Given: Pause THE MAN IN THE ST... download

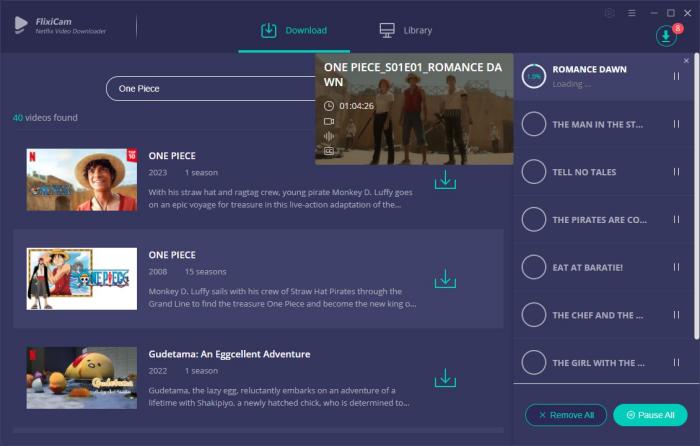Looking at the screenshot, I should [x=677, y=124].
